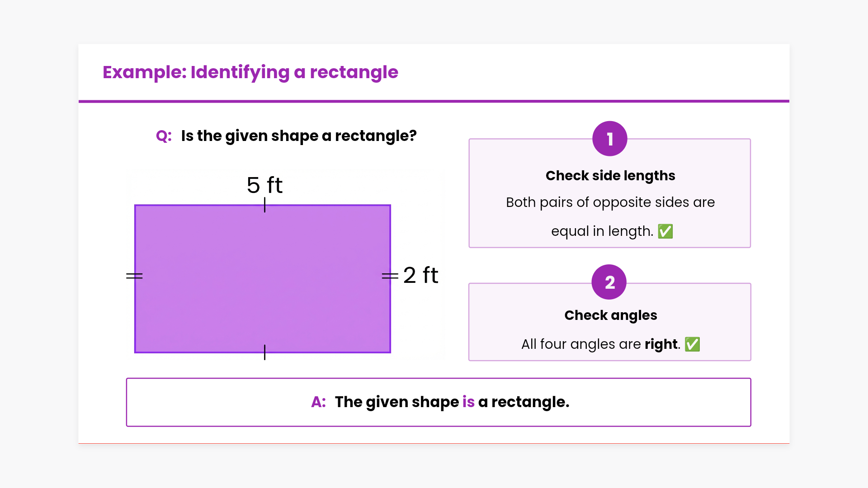Click the single tick mark on the rectangle's top side

264,205
